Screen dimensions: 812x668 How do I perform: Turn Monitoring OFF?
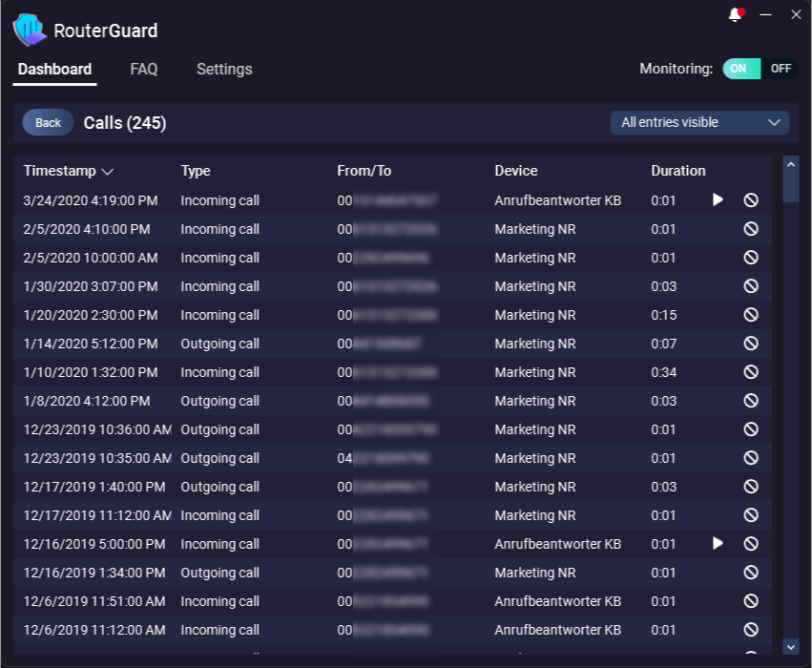pos(781,68)
